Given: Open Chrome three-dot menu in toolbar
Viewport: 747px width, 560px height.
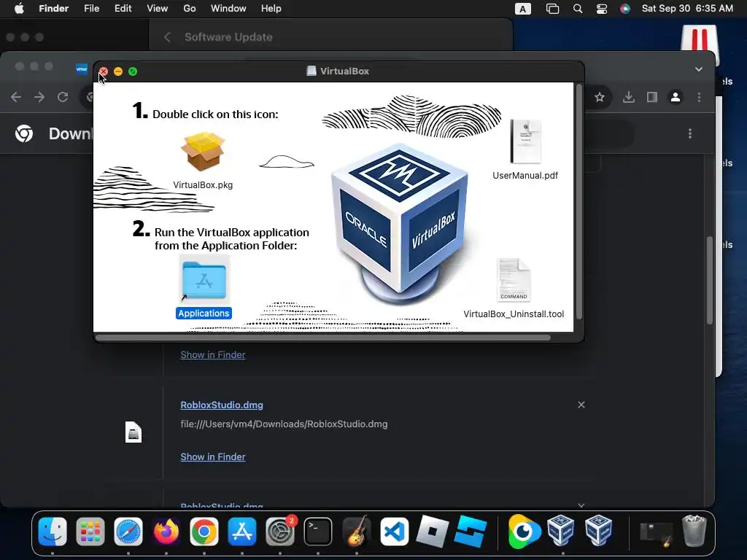Looking at the screenshot, I should click(x=699, y=97).
